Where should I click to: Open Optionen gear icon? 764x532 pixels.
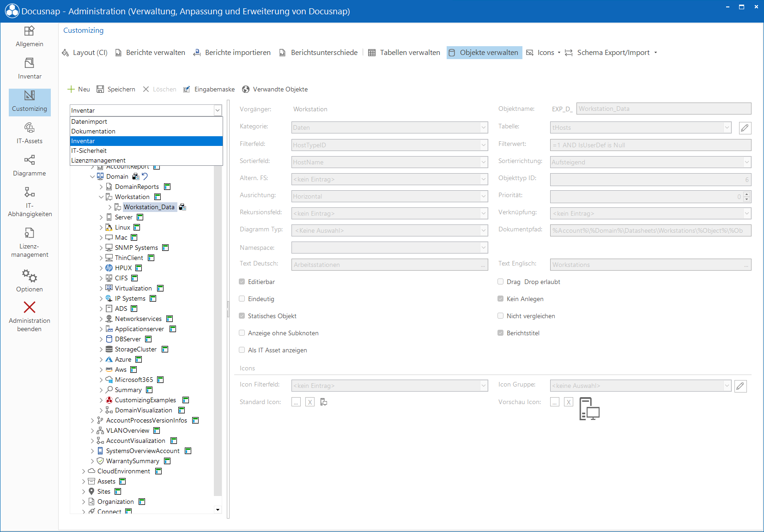click(x=30, y=281)
